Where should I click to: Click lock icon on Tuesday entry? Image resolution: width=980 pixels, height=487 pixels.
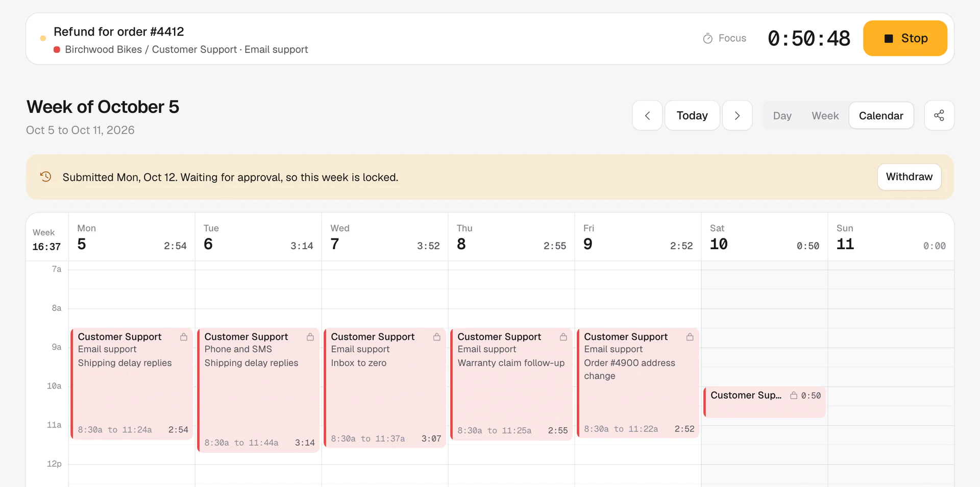(x=310, y=337)
